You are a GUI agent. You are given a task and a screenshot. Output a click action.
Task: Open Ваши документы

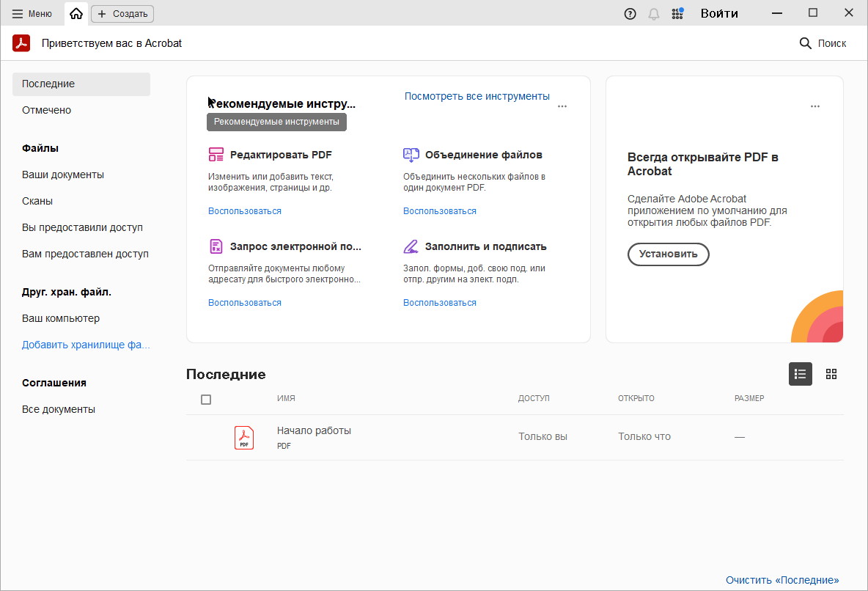63,175
